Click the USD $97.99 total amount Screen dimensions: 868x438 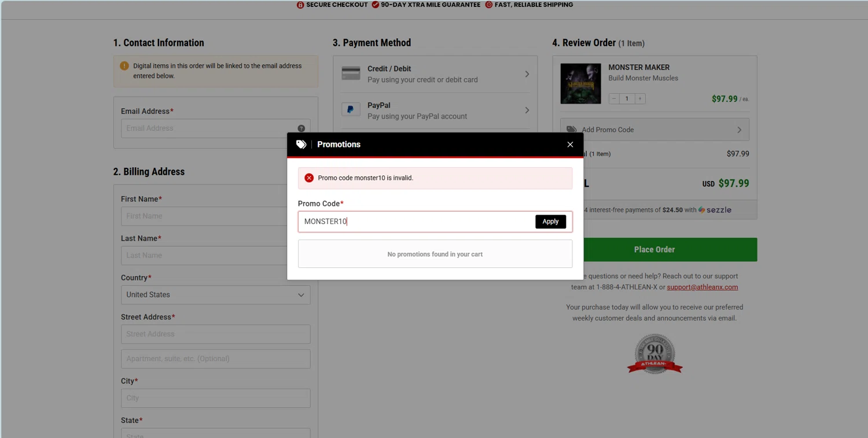click(726, 183)
